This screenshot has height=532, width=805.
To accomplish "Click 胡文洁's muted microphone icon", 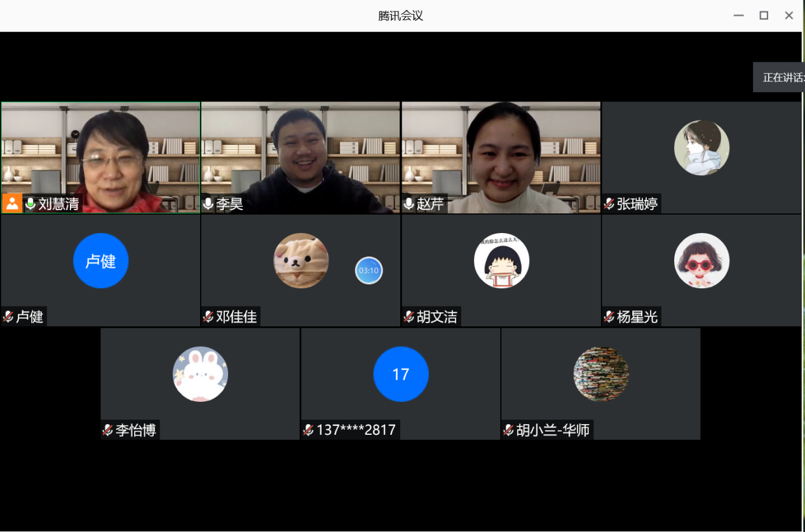I will (x=409, y=316).
